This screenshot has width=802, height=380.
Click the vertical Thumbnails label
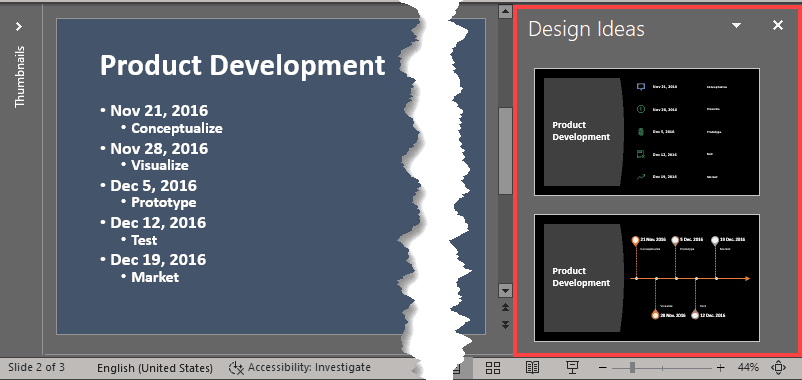pos(19,77)
